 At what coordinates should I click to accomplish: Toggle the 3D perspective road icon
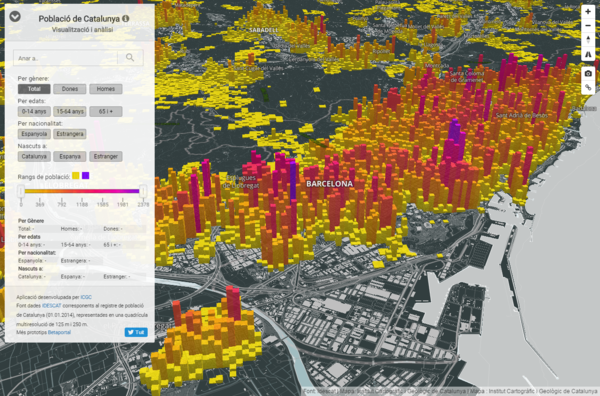588,54
